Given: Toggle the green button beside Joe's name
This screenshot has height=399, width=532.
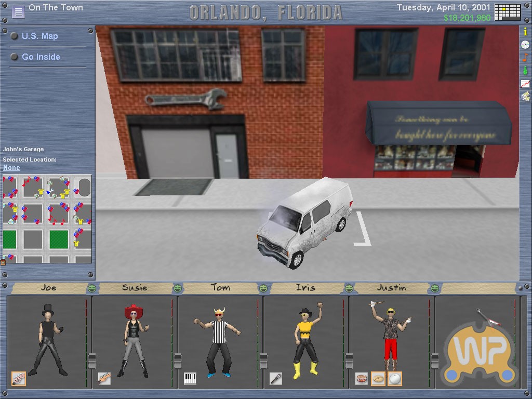Looking at the screenshot, I should point(92,288).
